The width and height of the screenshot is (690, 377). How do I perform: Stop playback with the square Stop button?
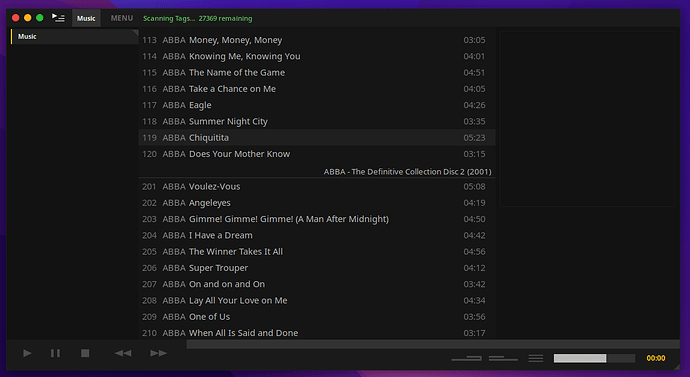point(85,353)
